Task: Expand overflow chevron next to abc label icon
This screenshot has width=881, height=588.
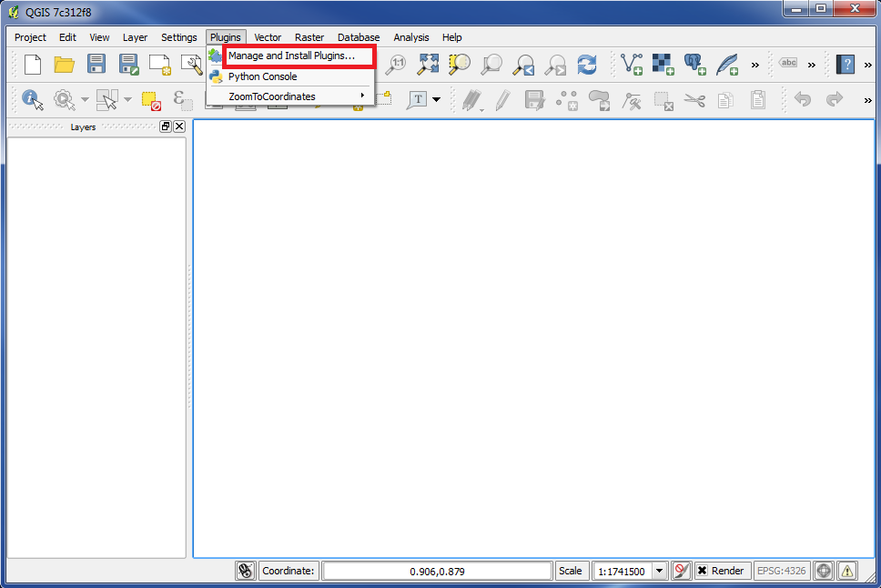Action: click(811, 66)
